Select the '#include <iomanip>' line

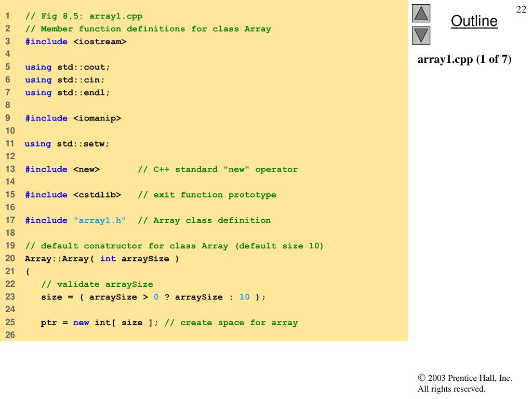(x=73, y=118)
